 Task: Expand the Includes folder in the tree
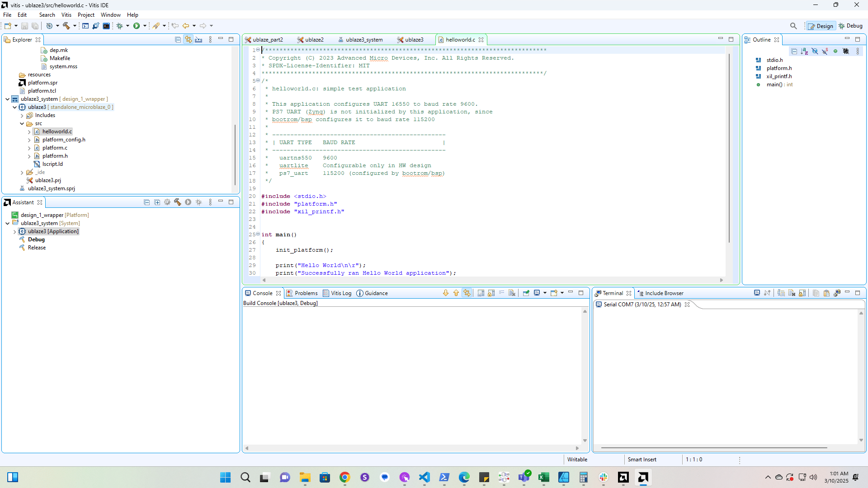click(22, 116)
